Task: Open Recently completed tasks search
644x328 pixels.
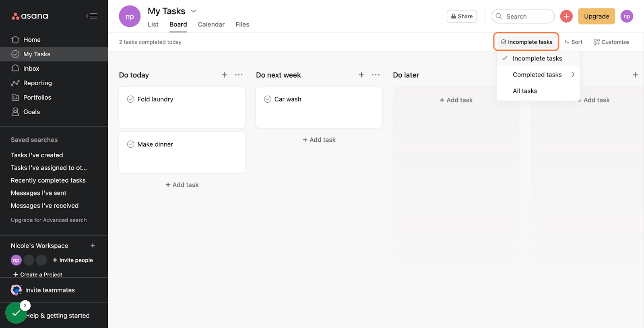Action: (x=48, y=180)
